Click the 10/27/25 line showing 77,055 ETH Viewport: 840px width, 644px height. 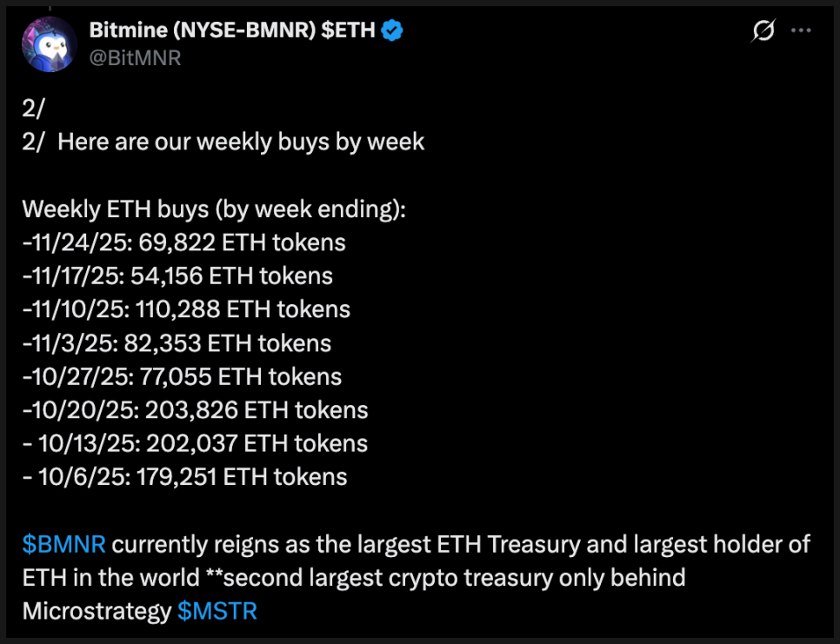pyautogui.click(x=182, y=376)
